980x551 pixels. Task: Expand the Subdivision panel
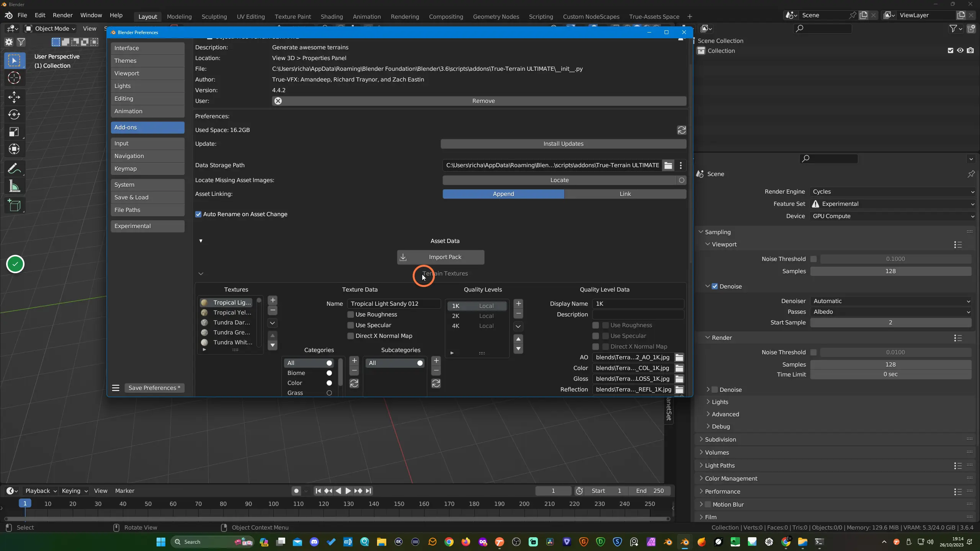(720, 440)
